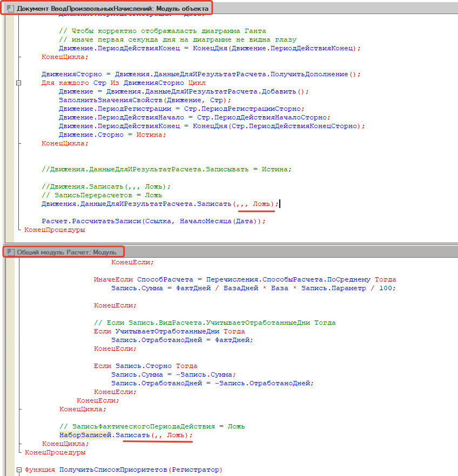Click the 'Запись.Сумма = ФактДней / БазаДней' formula
This screenshot has height=476, width=458.
(x=253, y=288)
